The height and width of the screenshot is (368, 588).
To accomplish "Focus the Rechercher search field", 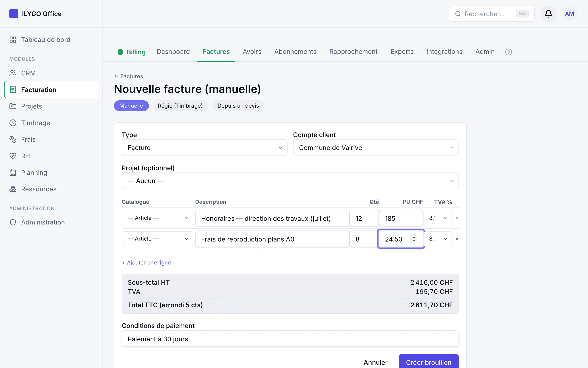I will click(491, 14).
